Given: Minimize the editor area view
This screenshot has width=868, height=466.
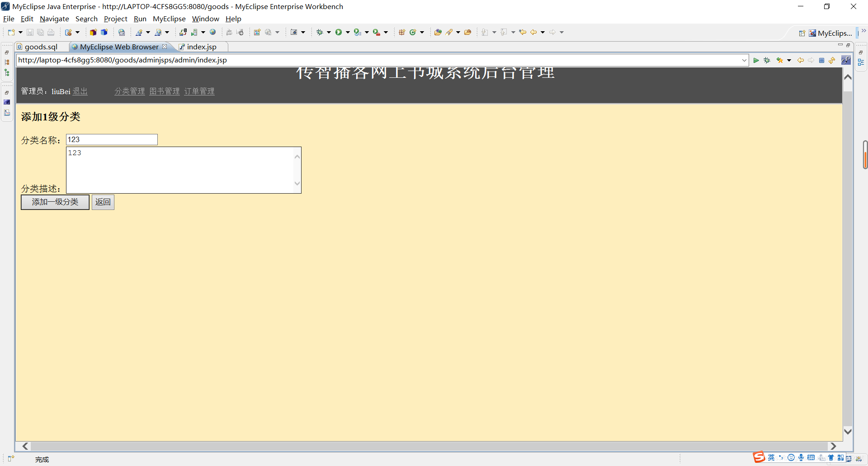Looking at the screenshot, I should pyautogui.click(x=840, y=45).
